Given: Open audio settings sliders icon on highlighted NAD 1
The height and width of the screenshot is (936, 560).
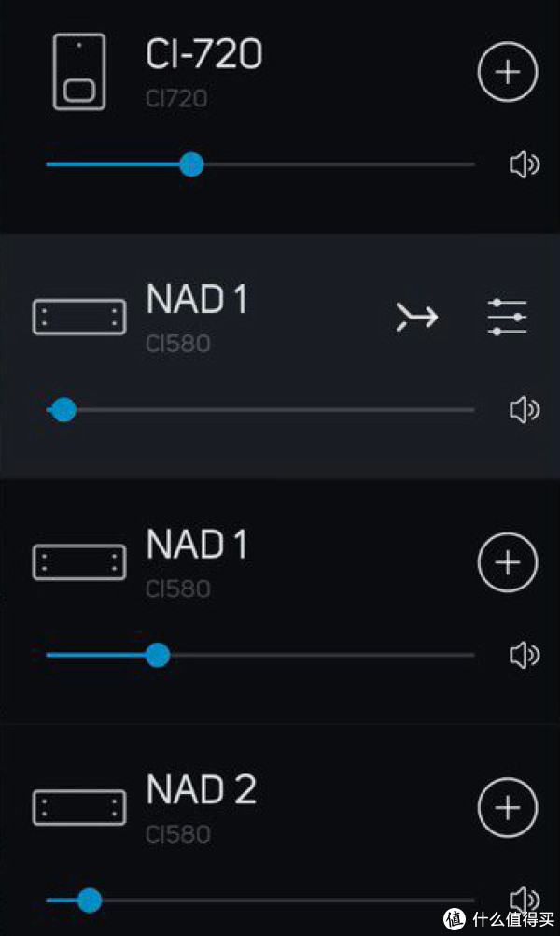Looking at the screenshot, I should [508, 317].
